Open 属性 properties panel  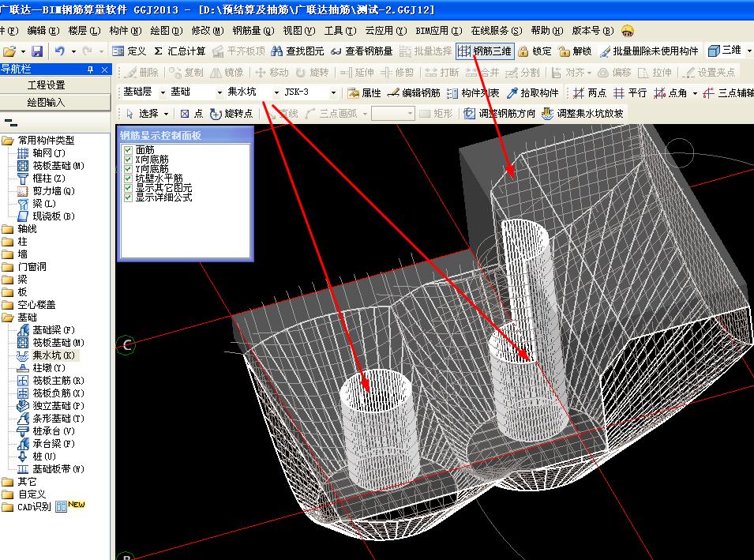[364, 93]
